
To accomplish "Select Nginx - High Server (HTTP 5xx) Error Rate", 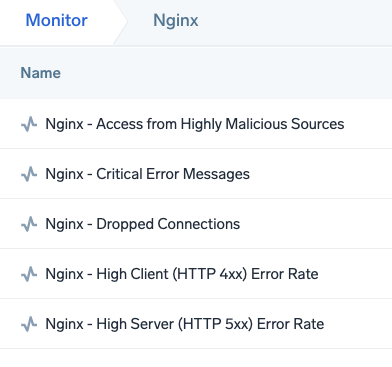I will (185, 324).
